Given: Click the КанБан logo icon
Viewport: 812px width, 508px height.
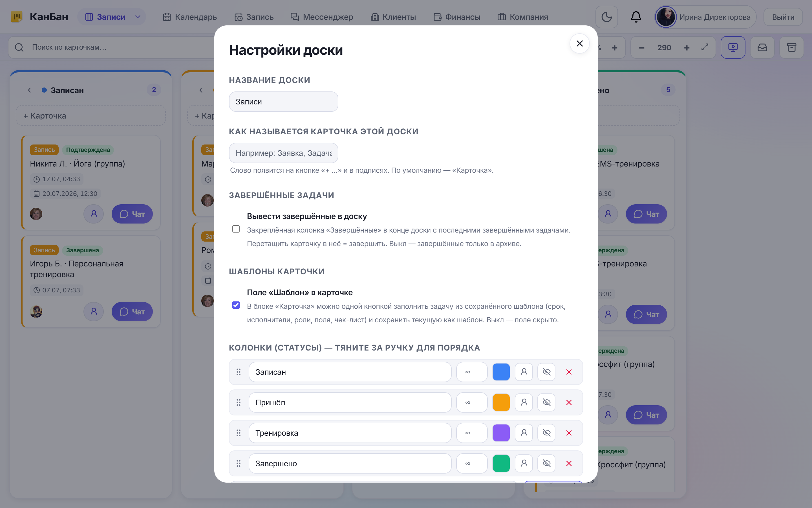Looking at the screenshot, I should point(16,17).
